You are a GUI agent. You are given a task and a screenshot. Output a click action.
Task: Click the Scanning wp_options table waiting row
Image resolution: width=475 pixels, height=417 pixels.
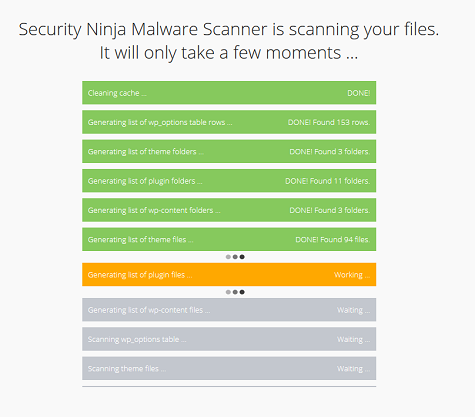[229, 339]
